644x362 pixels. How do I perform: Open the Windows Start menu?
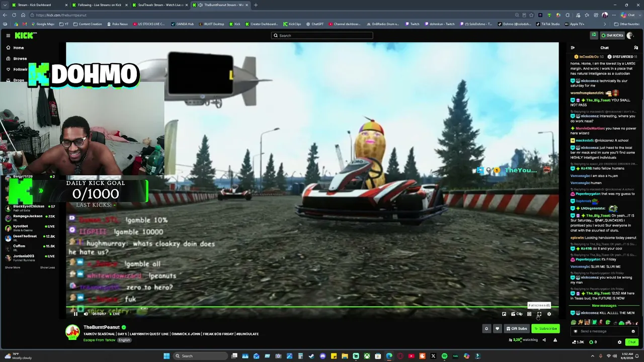[x=167, y=356]
